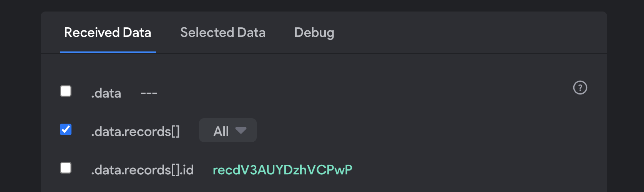Screen dimensions: 644x192
Task: Click blank space right of the id value
Action: coord(461,170)
